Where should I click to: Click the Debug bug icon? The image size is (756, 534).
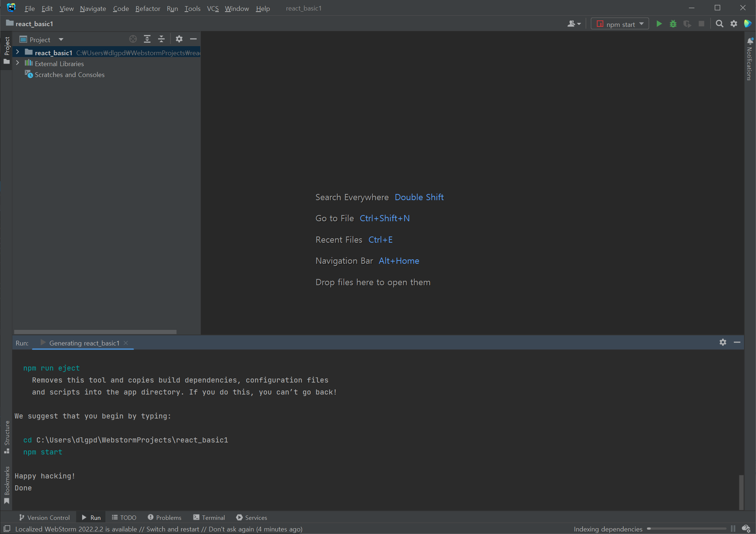coord(673,24)
